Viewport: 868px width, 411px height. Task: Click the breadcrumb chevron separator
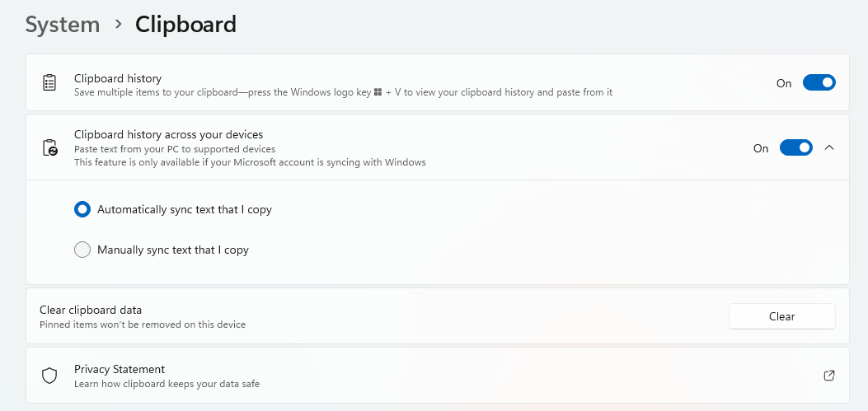tap(118, 25)
